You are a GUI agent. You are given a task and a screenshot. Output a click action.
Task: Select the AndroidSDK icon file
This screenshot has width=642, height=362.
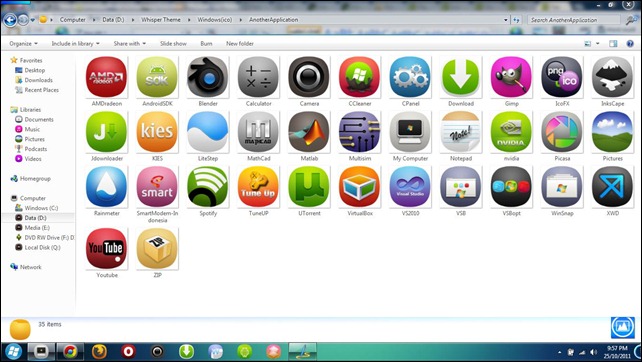(x=157, y=77)
